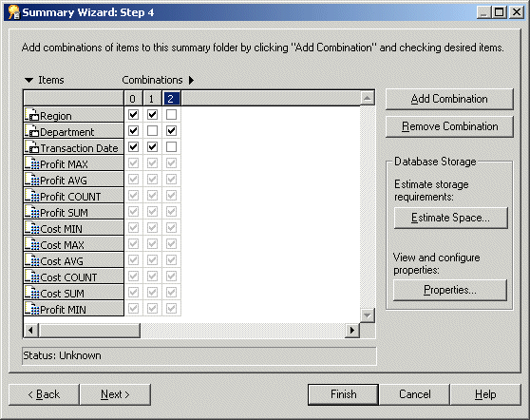
Task: Click the vertical scrollbar down arrow
Action: [x=367, y=315]
